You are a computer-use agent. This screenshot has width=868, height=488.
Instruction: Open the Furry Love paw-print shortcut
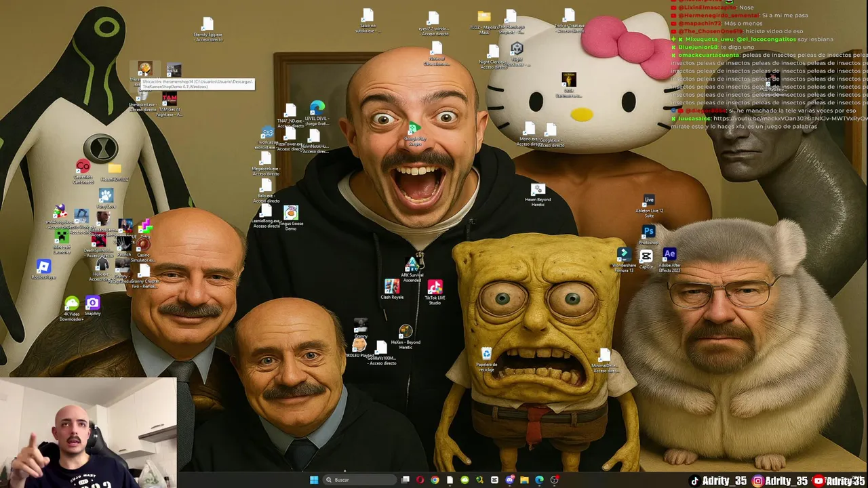coord(106,199)
